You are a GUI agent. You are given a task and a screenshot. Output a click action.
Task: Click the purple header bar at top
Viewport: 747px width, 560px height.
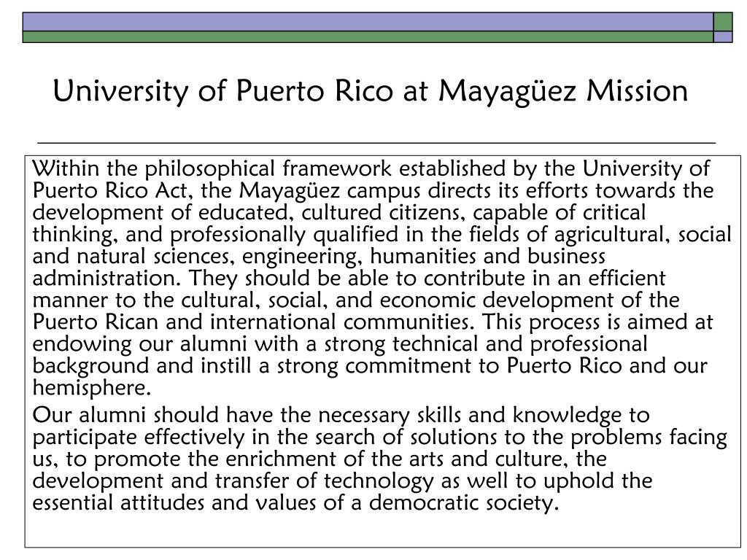click(x=368, y=22)
